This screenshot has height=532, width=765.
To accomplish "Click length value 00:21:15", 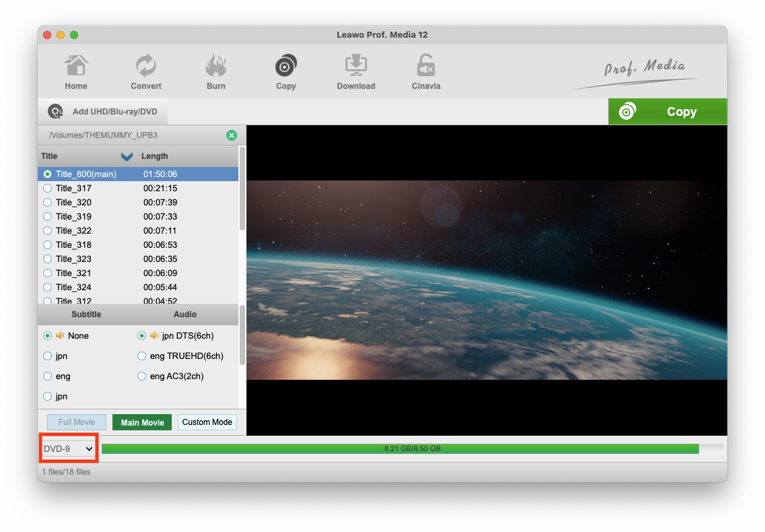I will pos(160,189).
